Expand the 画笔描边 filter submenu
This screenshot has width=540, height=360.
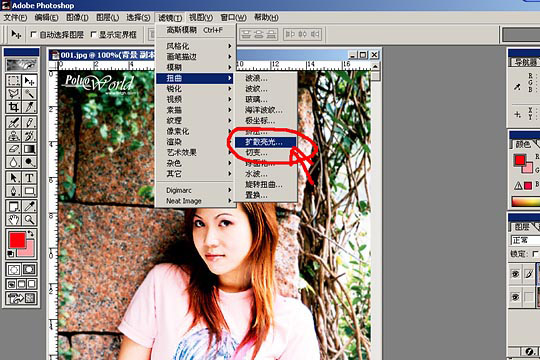point(196,56)
